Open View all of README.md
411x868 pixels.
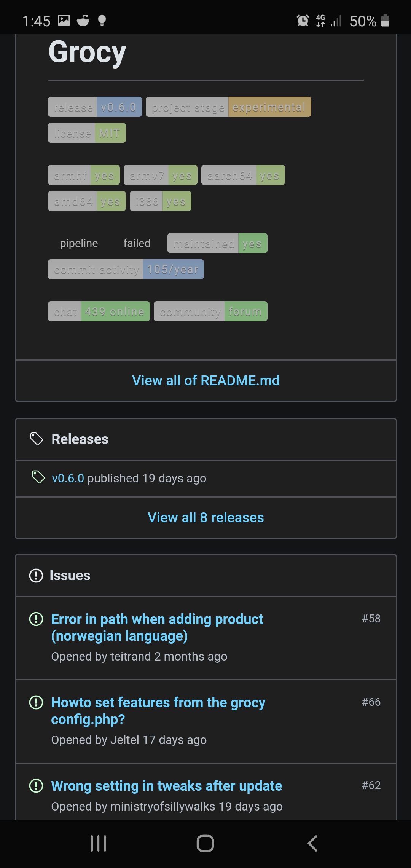tap(205, 380)
